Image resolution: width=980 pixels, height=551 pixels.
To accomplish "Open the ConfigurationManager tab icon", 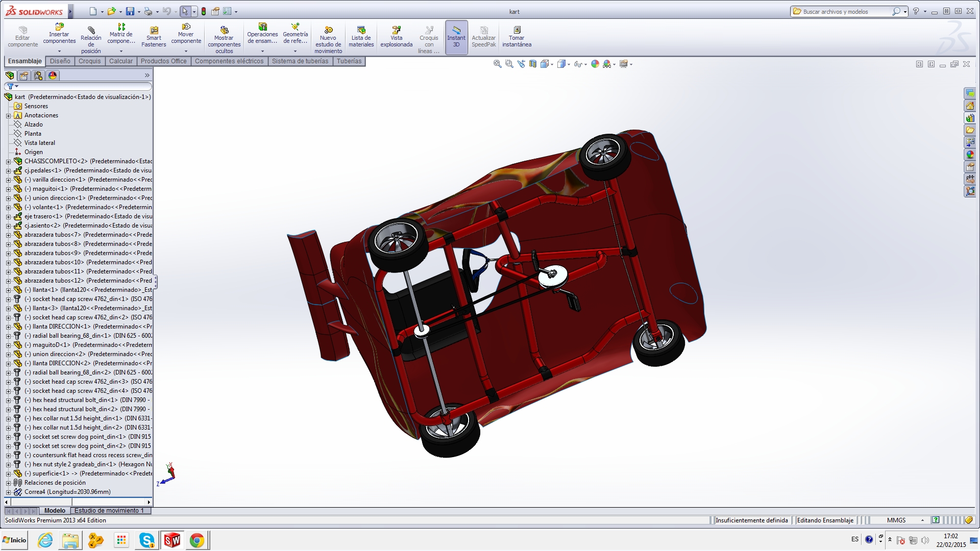I will tap(38, 76).
